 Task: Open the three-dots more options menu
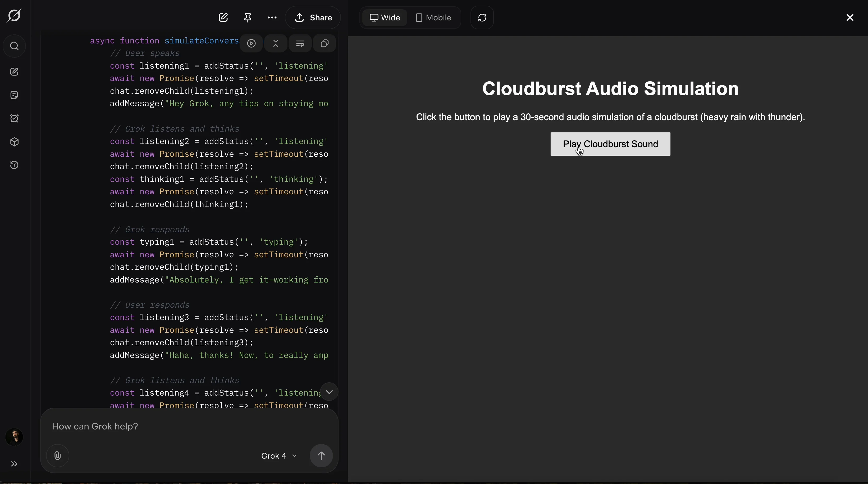click(x=272, y=17)
